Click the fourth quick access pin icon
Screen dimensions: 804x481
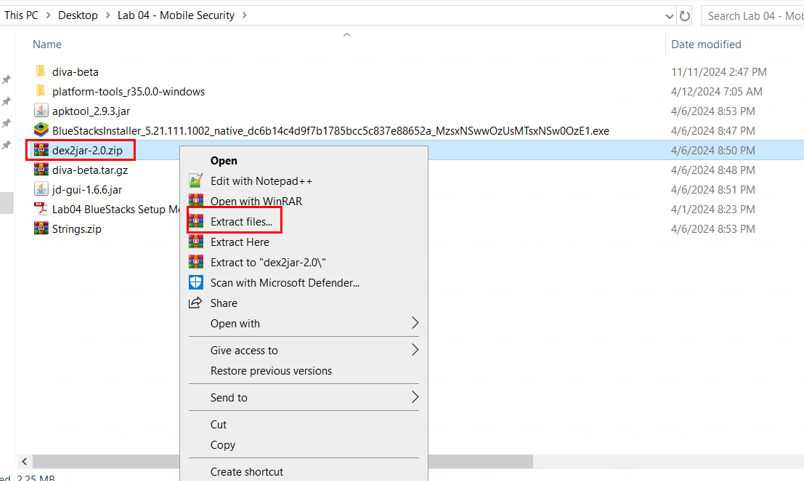pos(6,145)
